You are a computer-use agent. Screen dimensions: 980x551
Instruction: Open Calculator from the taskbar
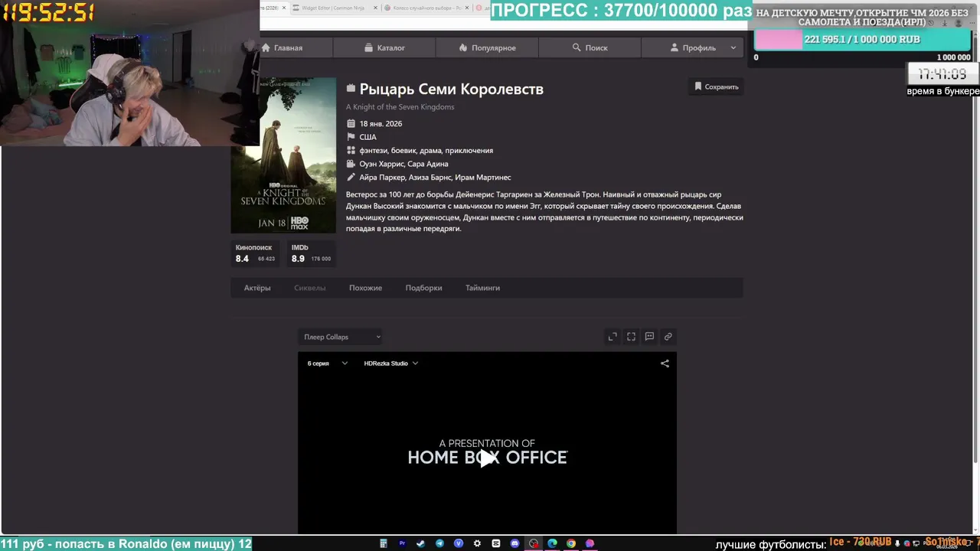tap(384, 543)
